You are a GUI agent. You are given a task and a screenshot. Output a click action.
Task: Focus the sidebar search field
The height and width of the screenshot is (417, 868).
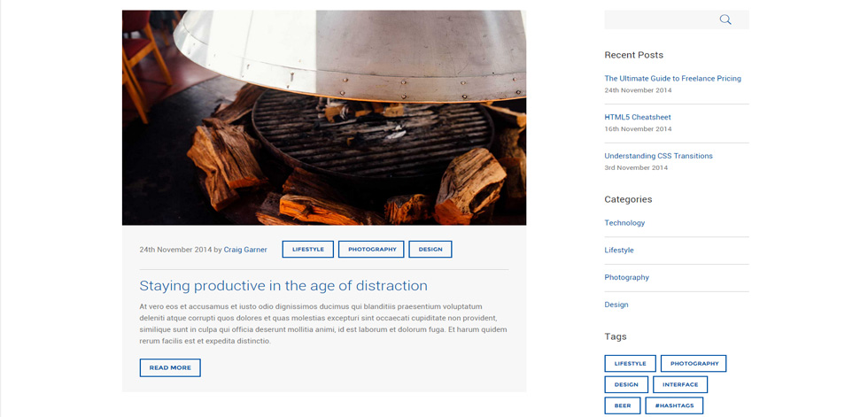click(x=677, y=19)
